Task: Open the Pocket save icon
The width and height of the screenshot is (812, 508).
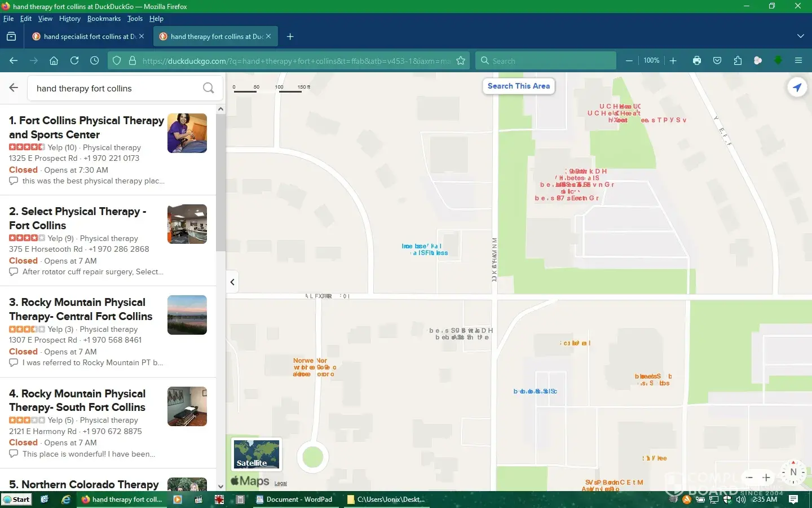Action: point(717,60)
